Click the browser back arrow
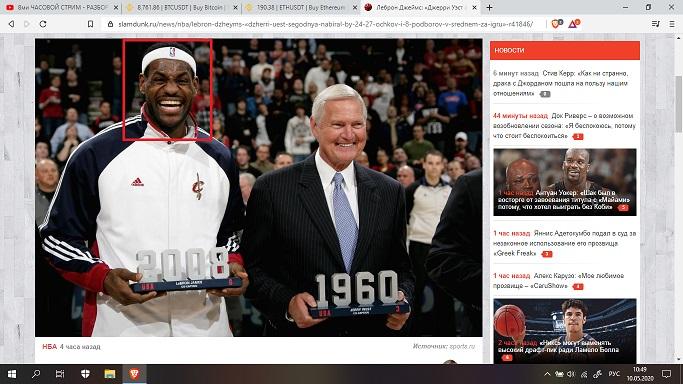This screenshot has height=384, width=683. coord(11,24)
